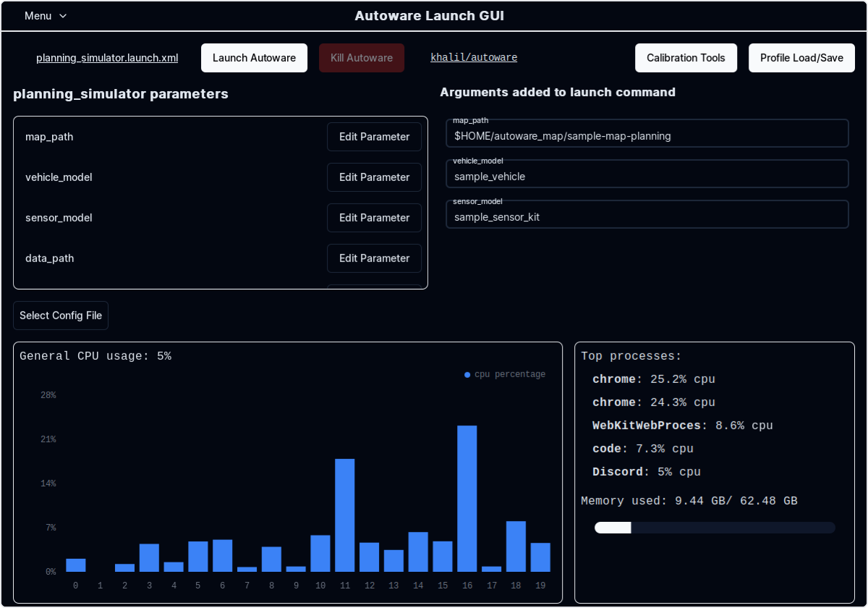The image size is (868, 608).
Task: Click the memory usage progress bar
Action: click(714, 528)
